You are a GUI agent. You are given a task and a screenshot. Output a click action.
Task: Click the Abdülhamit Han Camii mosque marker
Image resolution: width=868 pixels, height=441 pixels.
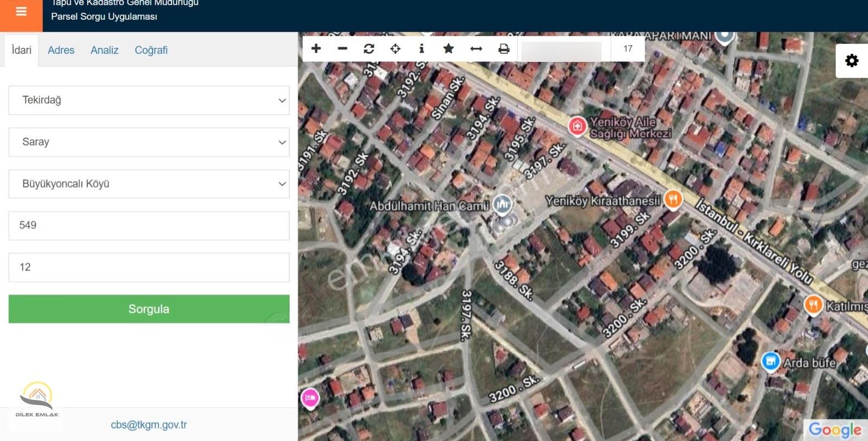click(x=502, y=204)
